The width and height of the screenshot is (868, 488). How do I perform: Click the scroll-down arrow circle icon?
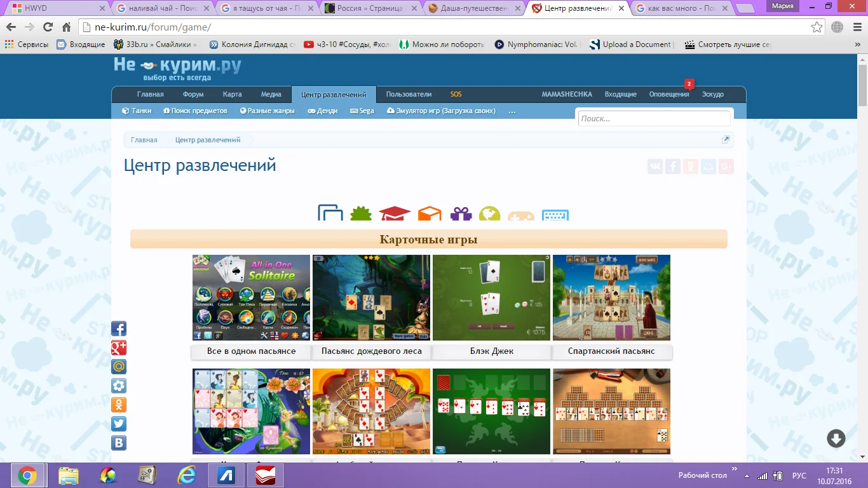[836, 438]
